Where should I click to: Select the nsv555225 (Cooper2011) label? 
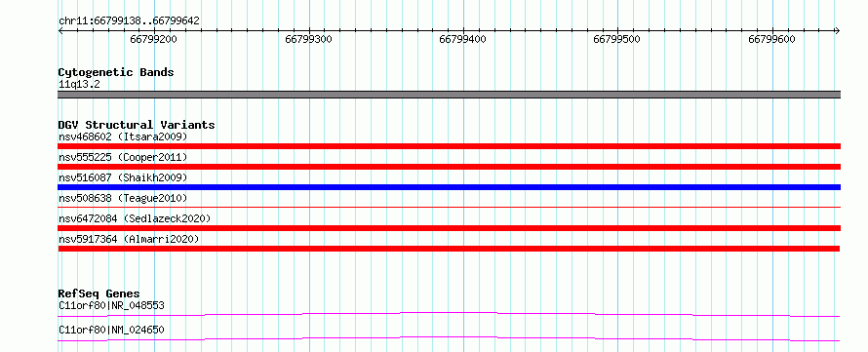pos(123,157)
